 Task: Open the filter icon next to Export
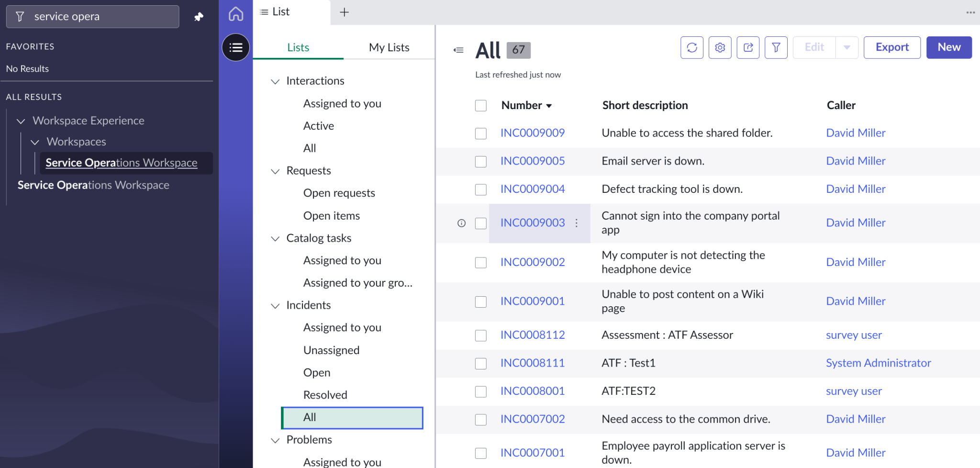(x=776, y=47)
